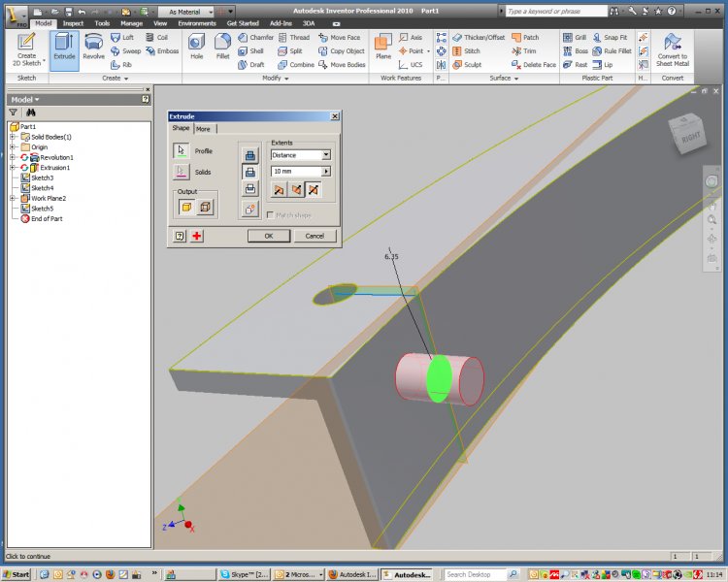The height and width of the screenshot is (582, 728).
Task: Expand the Solid Bodies(1) node
Action: [13, 137]
